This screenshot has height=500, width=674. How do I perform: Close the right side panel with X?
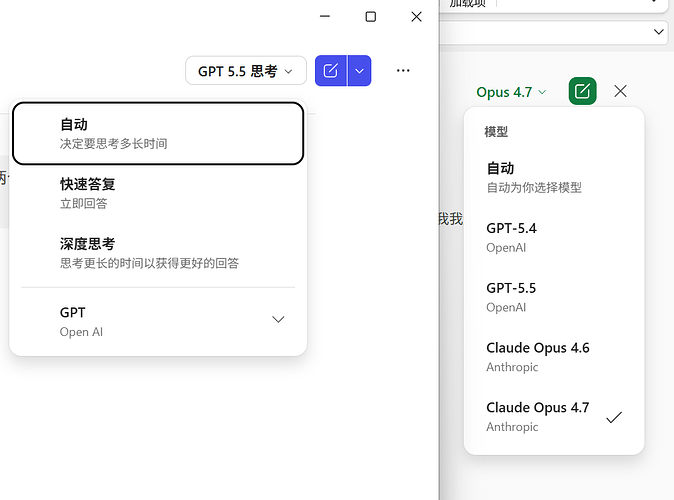click(x=620, y=91)
